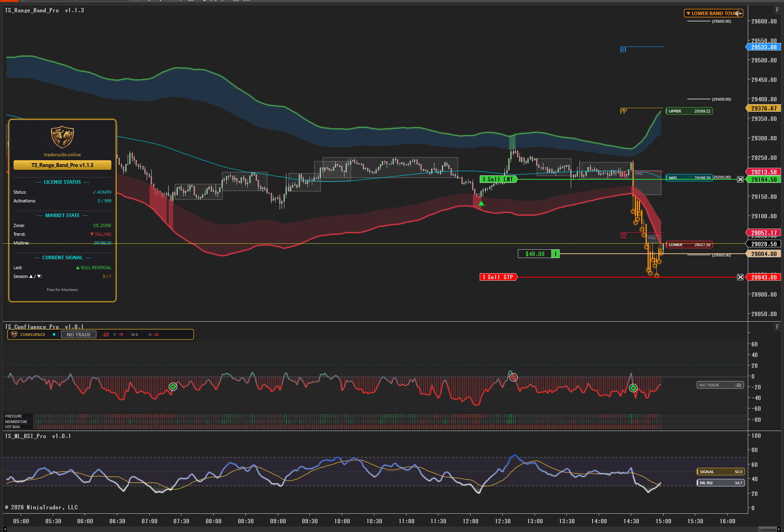Screen dimensions: 784x532
Task: Click the 29057.17 price marker
Action: [x=764, y=233]
